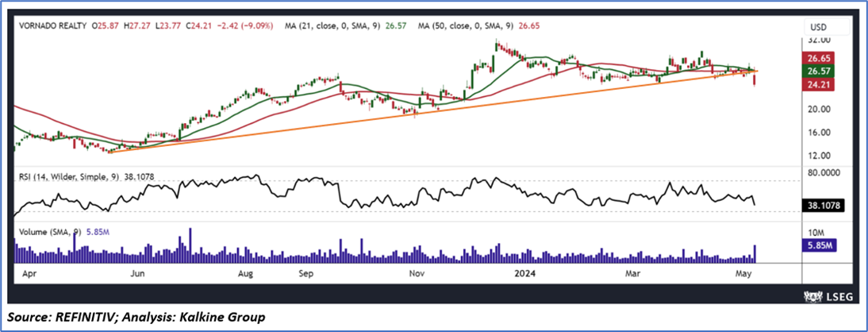This screenshot has height=332, width=868.
Task: Click the 32.00 price axis label
Action: pos(819,41)
